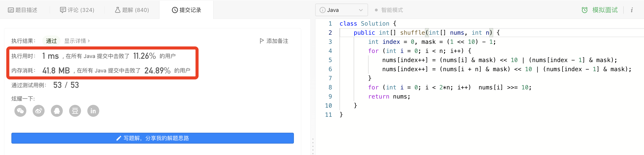Click the 53 / 53 test cases count

(x=66, y=85)
